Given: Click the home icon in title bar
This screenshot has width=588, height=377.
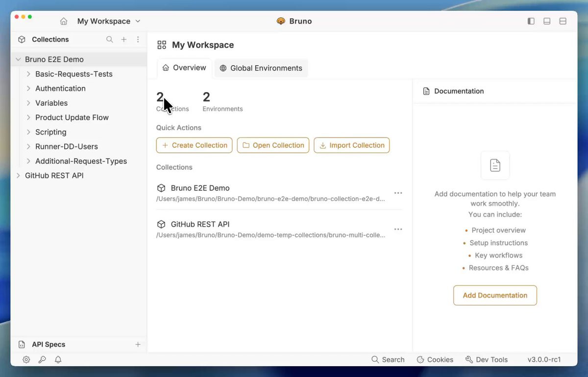Looking at the screenshot, I should 64,22.
